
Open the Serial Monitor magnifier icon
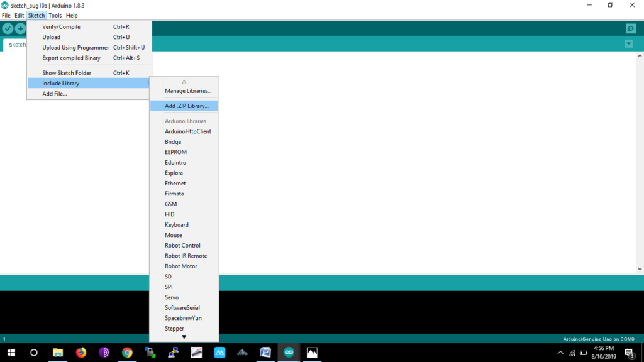pyautogui.click(x=631, y=28)
